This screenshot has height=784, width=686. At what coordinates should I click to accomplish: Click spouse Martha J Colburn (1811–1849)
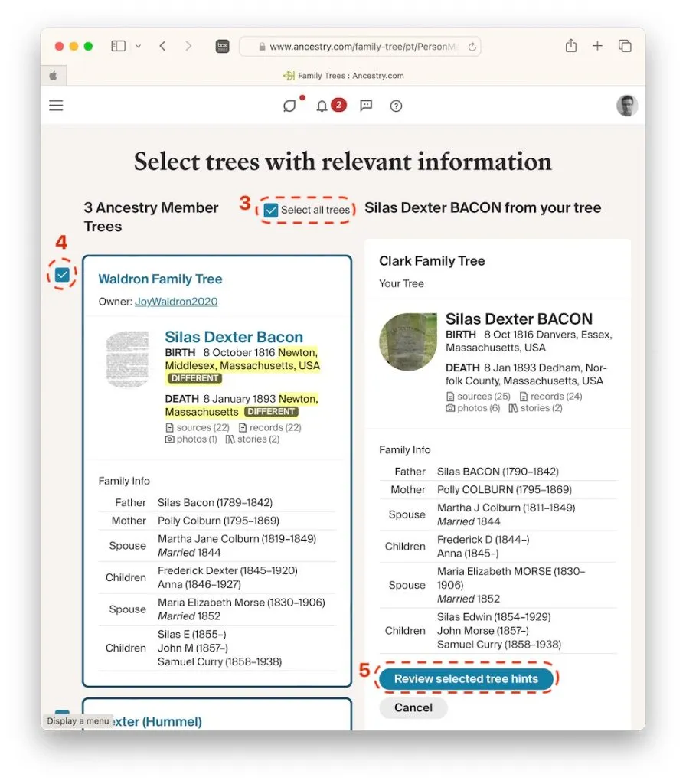[507, 508]
